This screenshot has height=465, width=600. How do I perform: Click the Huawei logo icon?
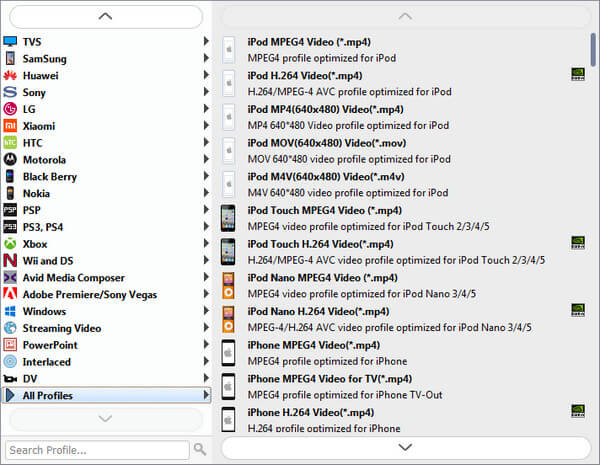click(10, 75)
